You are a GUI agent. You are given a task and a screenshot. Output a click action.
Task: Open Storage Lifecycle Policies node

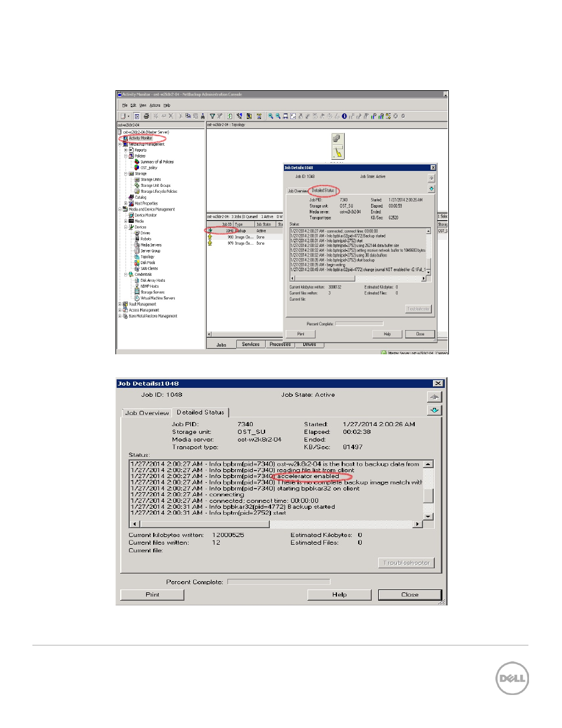tap(158, 191)
